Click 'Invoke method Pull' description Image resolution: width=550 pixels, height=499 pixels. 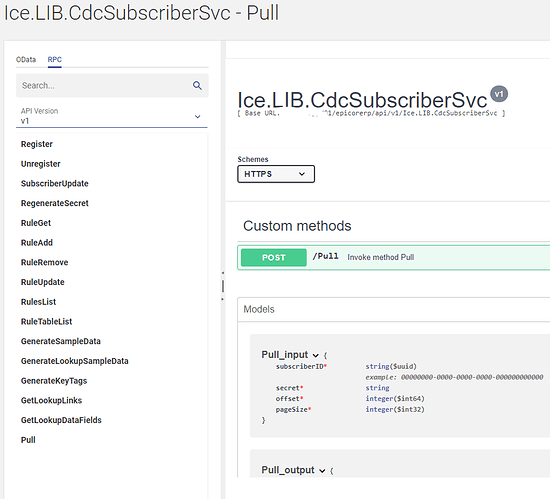tap(381, 257)
